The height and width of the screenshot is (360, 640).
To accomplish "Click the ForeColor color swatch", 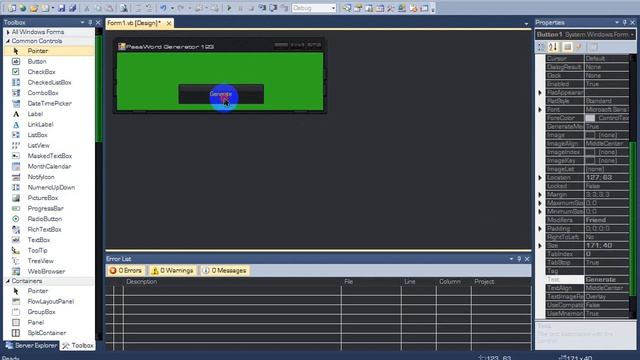I will point(590,118).
